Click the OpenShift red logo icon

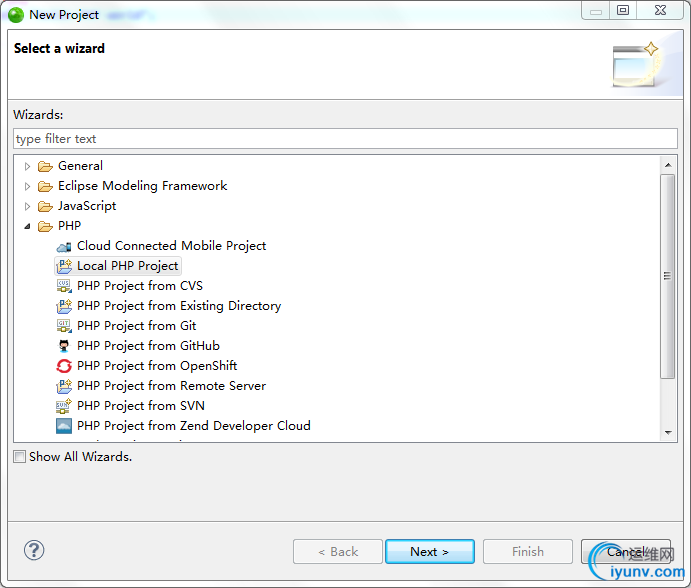point(64,366)
